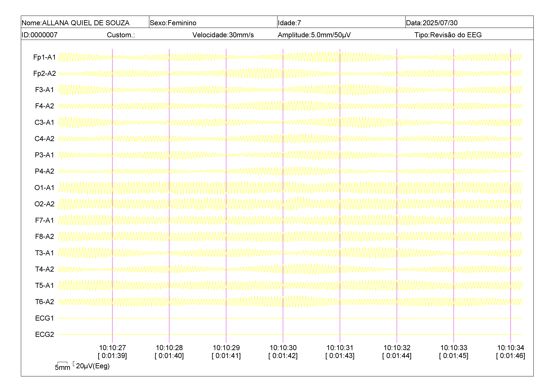This screenshot has width=554, height=392.
Task: Select the C3-A1 channel label
Action: (x=45, y=122)
